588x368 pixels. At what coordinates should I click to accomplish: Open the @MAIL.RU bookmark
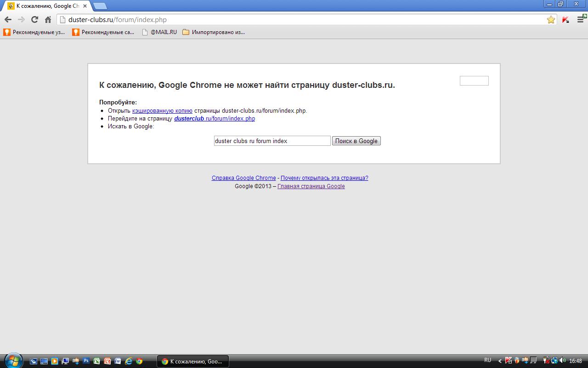159,32
